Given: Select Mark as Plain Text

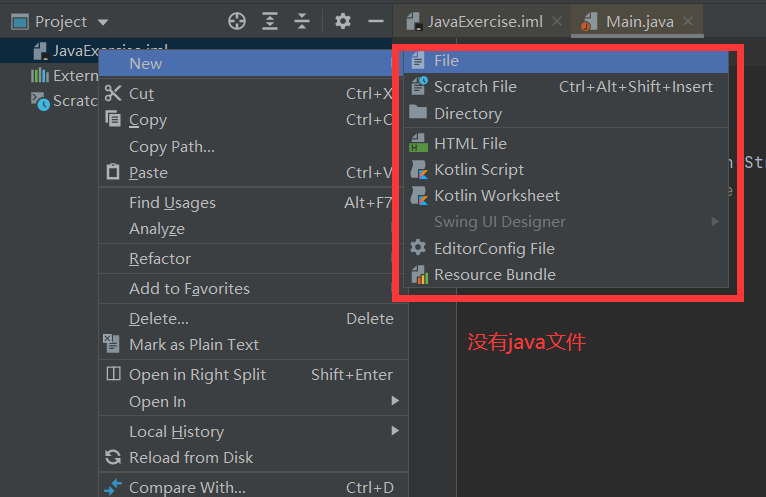Looking at the screenshot, I should point(253,345).
